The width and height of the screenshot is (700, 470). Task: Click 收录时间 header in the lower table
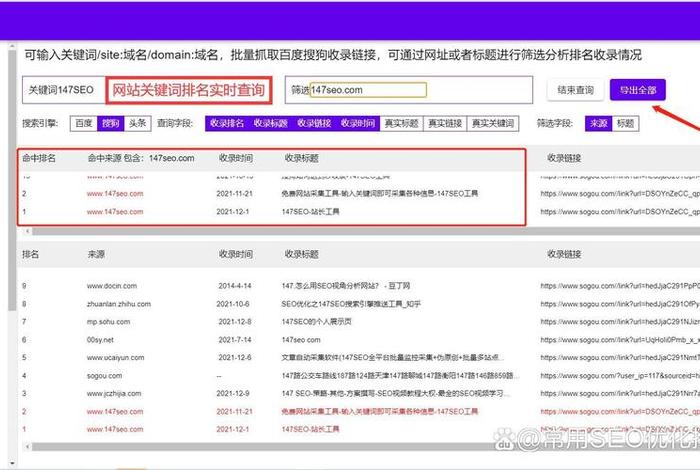[x=235, y=254]
